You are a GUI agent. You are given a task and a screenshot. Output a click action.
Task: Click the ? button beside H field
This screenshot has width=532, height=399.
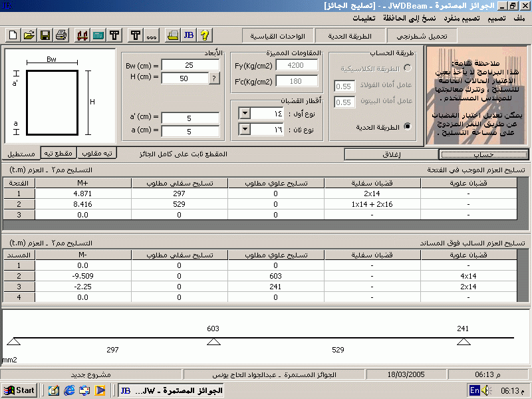214,78
